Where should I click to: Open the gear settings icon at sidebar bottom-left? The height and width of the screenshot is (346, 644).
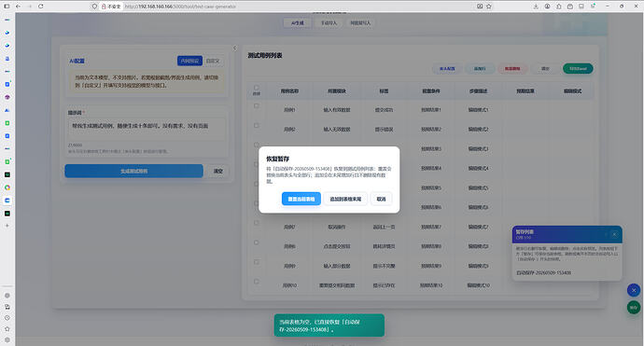click(x=7, y=339)
